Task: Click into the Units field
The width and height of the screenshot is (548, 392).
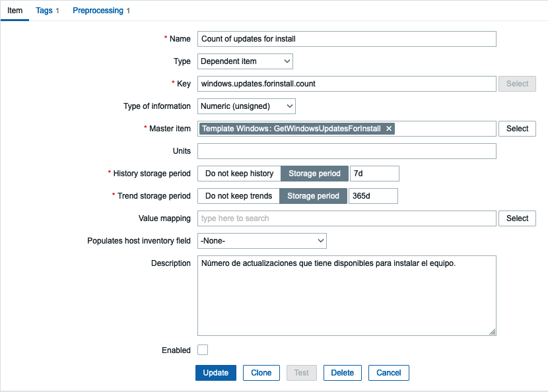Action: coord(347,151)
